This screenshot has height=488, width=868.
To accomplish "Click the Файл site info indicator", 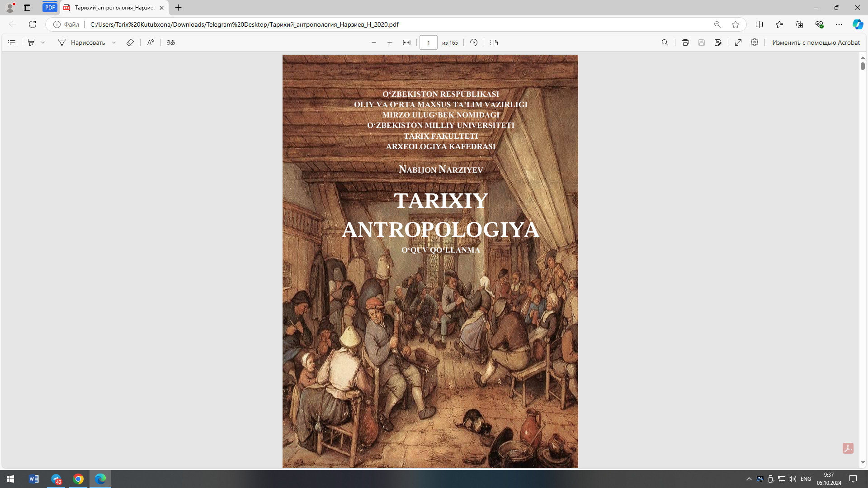I will tap(66, 24).
